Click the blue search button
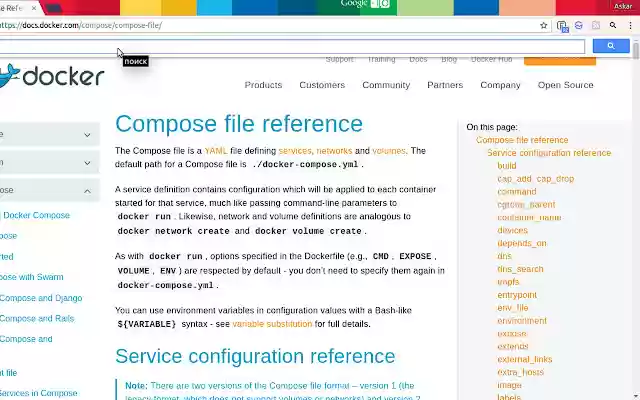 click(611, 46)
